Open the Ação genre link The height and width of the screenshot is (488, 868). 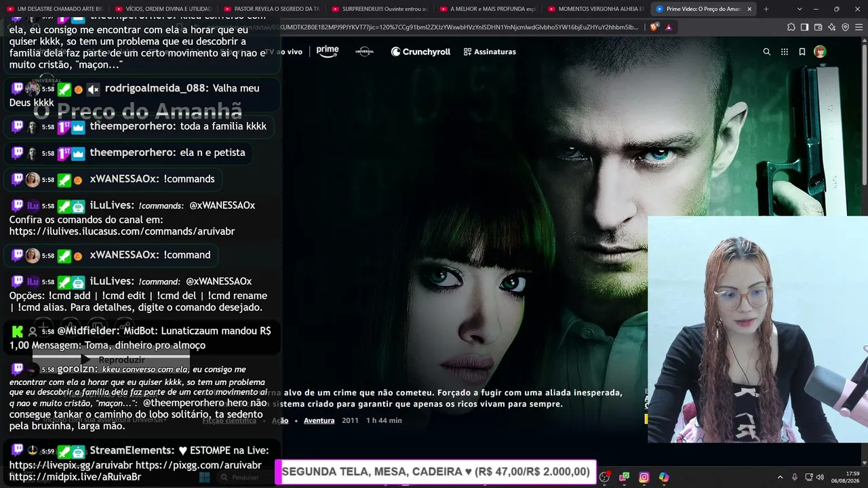click(x=280, y=421)
